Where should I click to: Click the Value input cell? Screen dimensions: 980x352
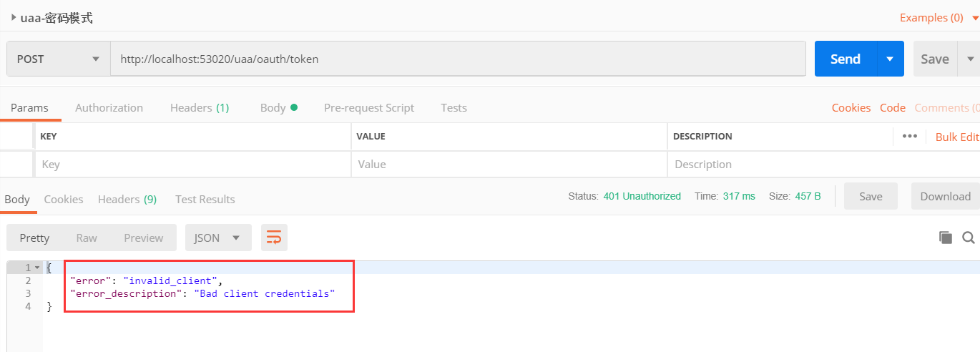pyautogui.click(x=509, y=164)
